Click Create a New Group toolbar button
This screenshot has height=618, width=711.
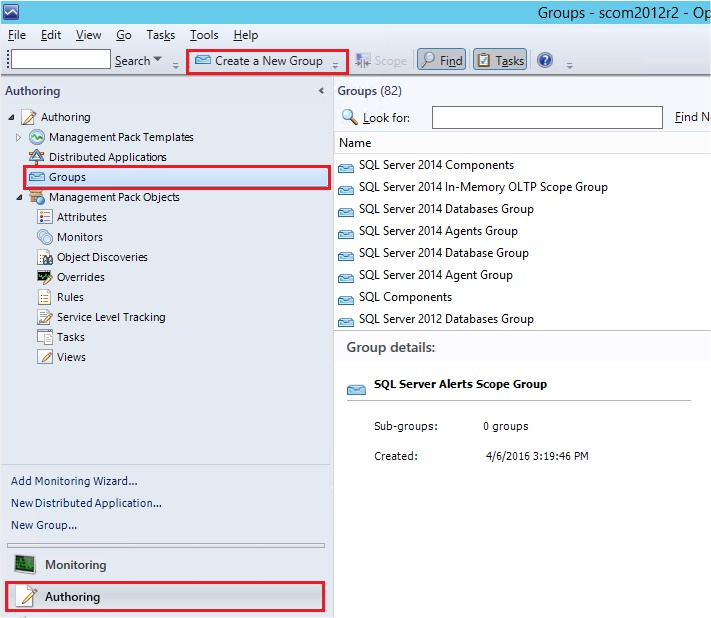[x=259, y=61]
